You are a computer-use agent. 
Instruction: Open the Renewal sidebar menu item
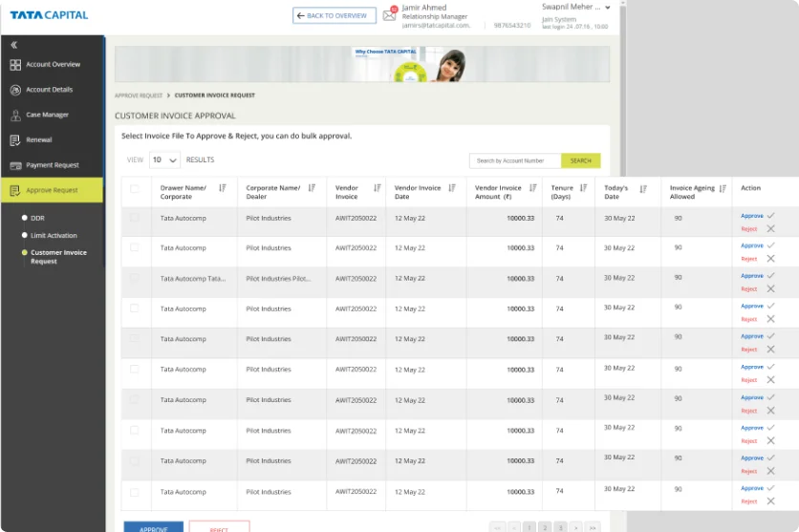pos(39,139)
